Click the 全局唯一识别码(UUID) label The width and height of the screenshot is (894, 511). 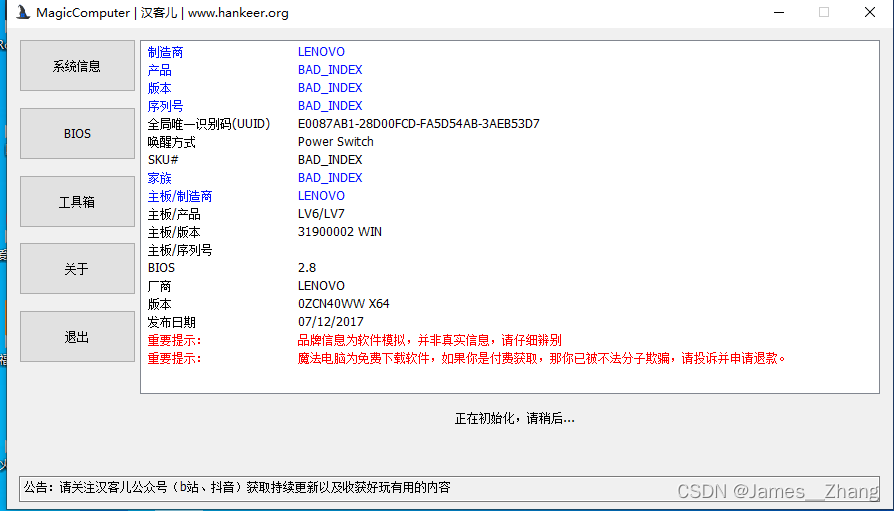(x=209, y=124)
